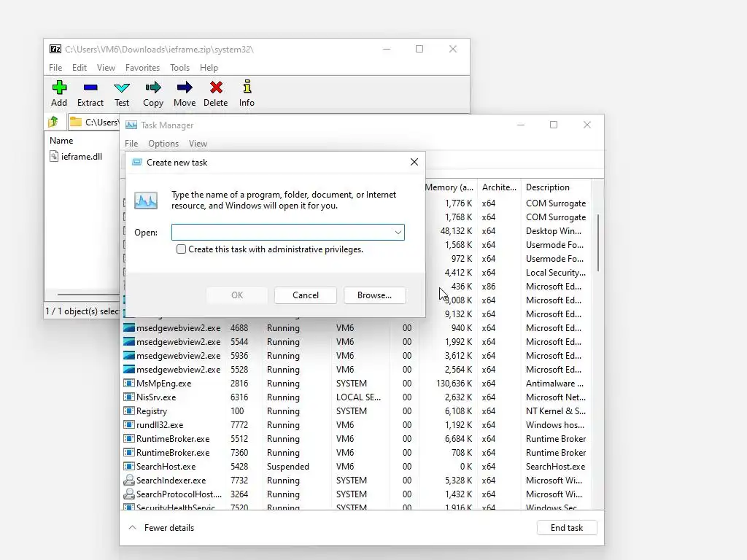Select icon of msedgewebview2.exe PID 4688

[128, 328]
